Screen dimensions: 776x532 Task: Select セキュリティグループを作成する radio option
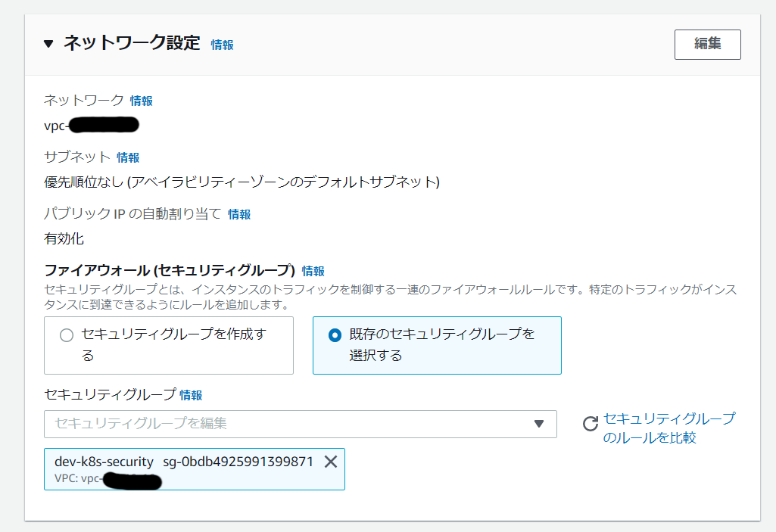[67, 335]
